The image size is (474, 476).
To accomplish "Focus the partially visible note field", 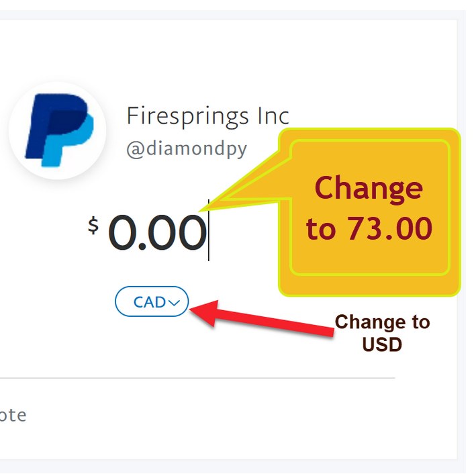I will tap(13, 415).
